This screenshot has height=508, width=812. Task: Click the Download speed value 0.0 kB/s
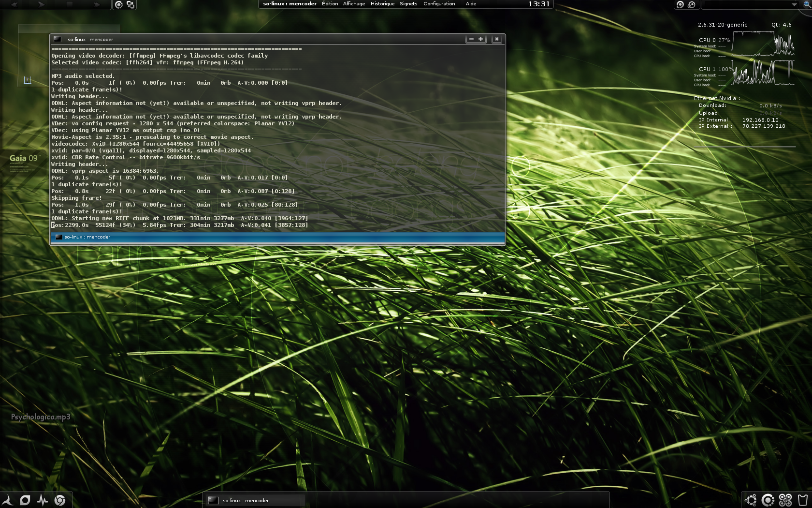tap(770, 105)
